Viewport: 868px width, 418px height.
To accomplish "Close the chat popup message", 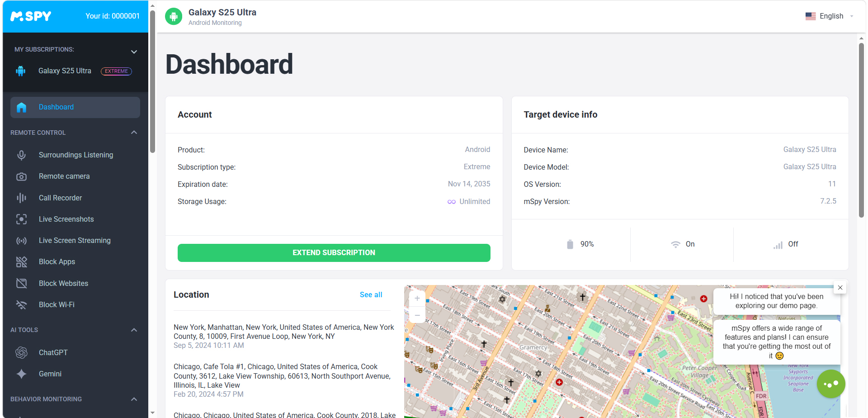I will coord(840,288).
